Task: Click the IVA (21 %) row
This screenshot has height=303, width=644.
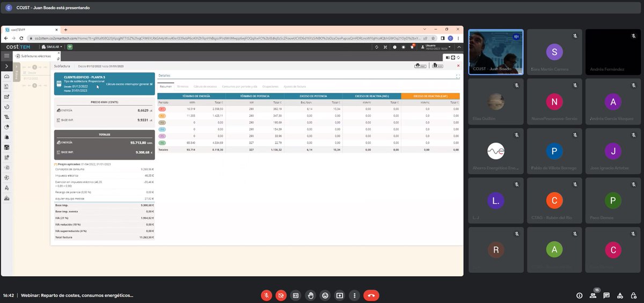Action: [104, 218]
